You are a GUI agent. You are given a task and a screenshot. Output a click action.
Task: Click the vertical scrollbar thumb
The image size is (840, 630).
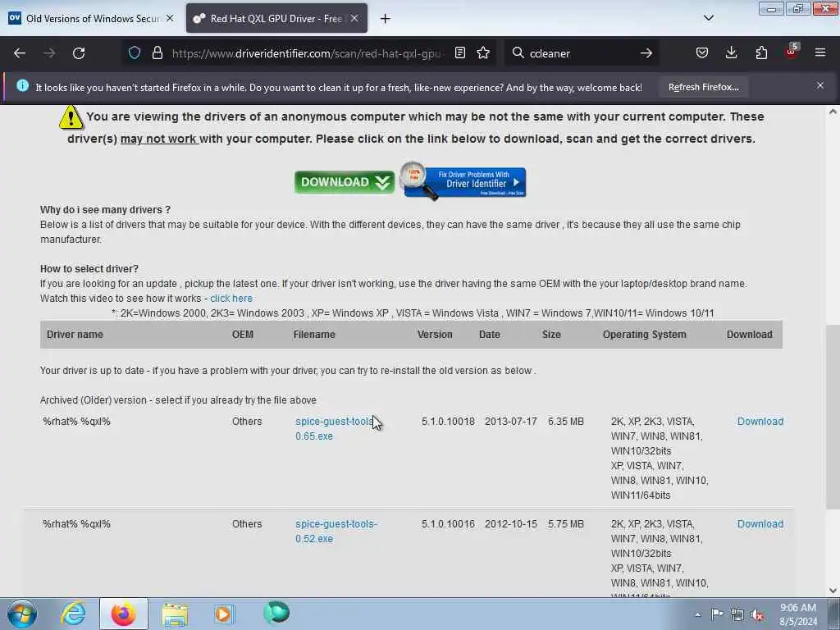point(833,417)
